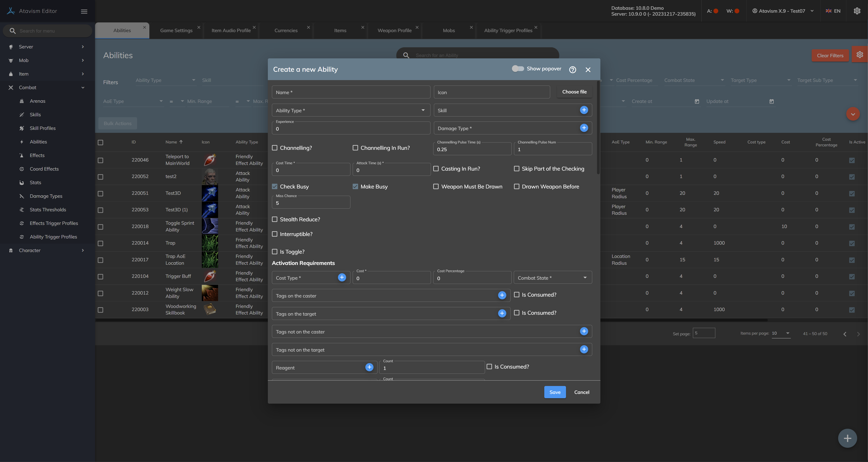Image resolution: width=868 pixels, height=462 pixels.
Task: Click the Name input field
Action: pyautogui.click(x=350, y=92)
